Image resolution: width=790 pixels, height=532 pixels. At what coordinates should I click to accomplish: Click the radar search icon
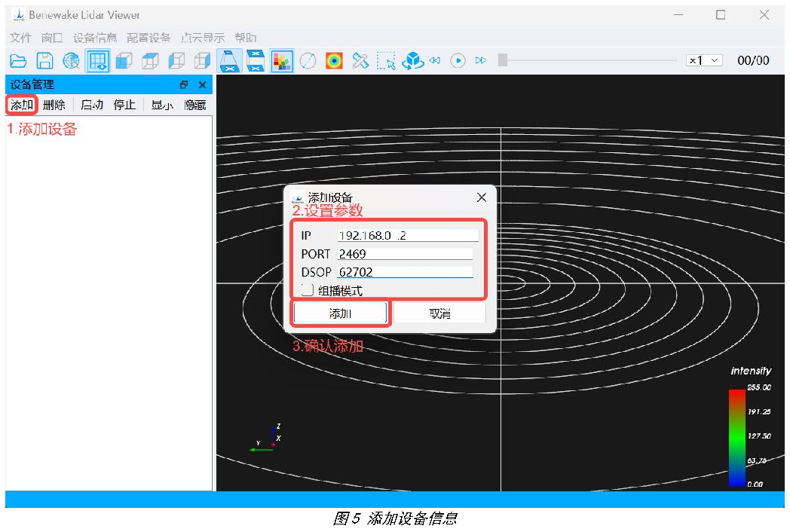71,61
